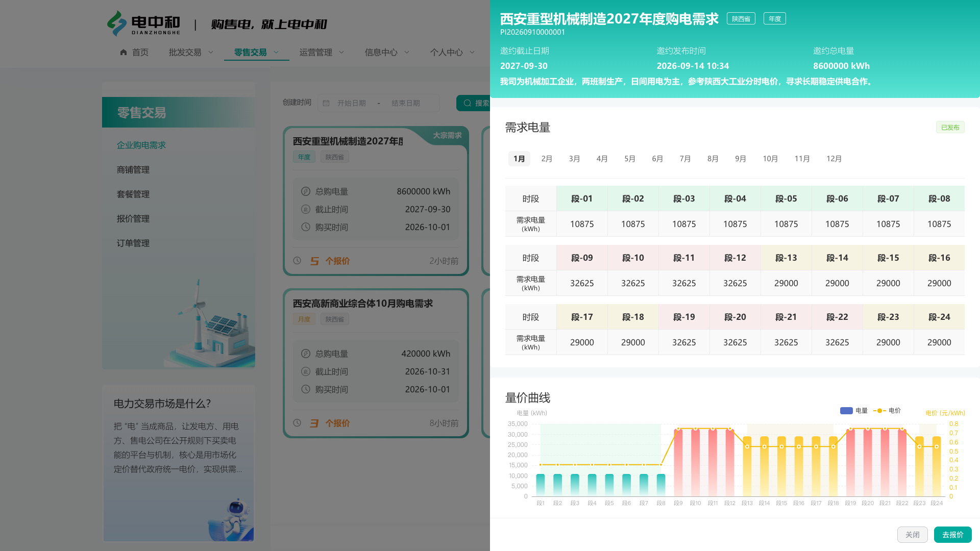Click the home icon beside 首页

point(124,52)
